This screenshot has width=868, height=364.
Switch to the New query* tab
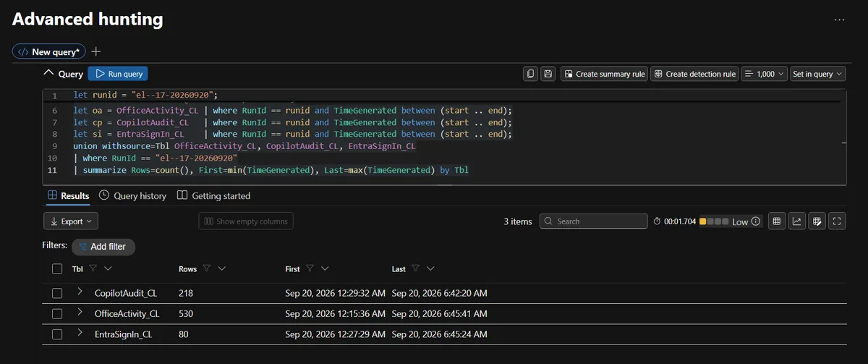click(x=49, y=52)
